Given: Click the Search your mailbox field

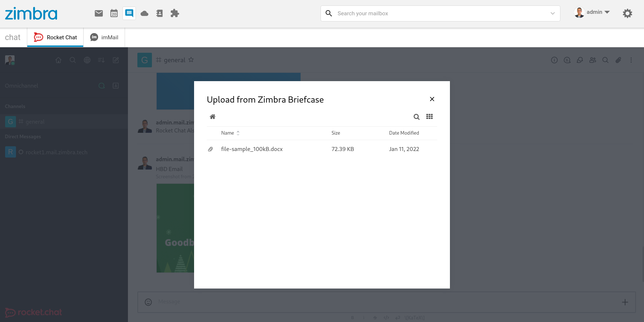Looking at the screenshot, I should pyautogui.click(x=440, y=13).
